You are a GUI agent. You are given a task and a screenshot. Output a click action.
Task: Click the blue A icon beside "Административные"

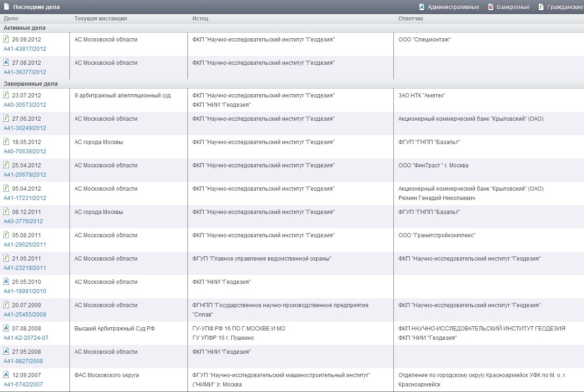pyautogui.click(x=421, y=7)
